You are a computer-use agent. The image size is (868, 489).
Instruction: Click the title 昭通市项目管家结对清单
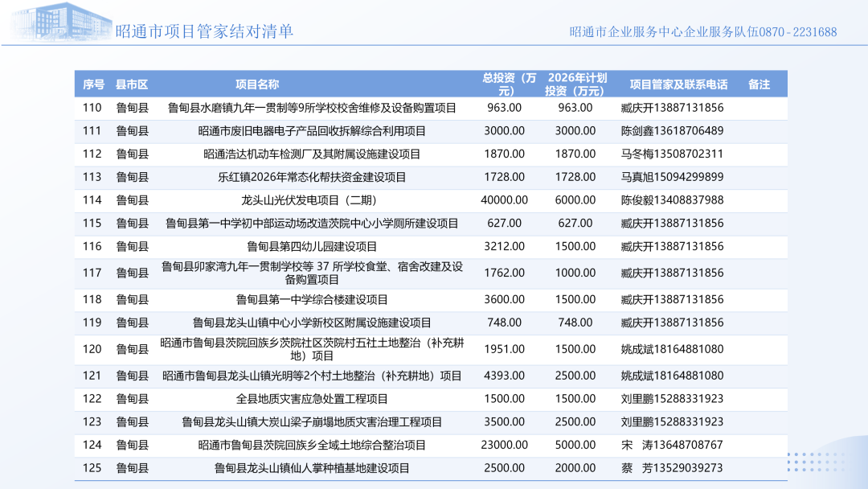click(x=204, y=31)
